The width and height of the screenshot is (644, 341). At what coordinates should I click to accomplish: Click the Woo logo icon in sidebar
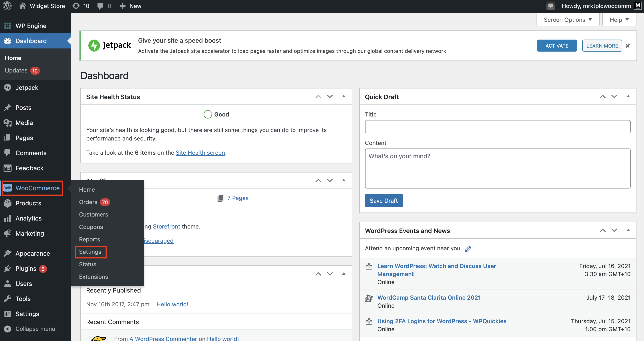(x=8, y=188)
